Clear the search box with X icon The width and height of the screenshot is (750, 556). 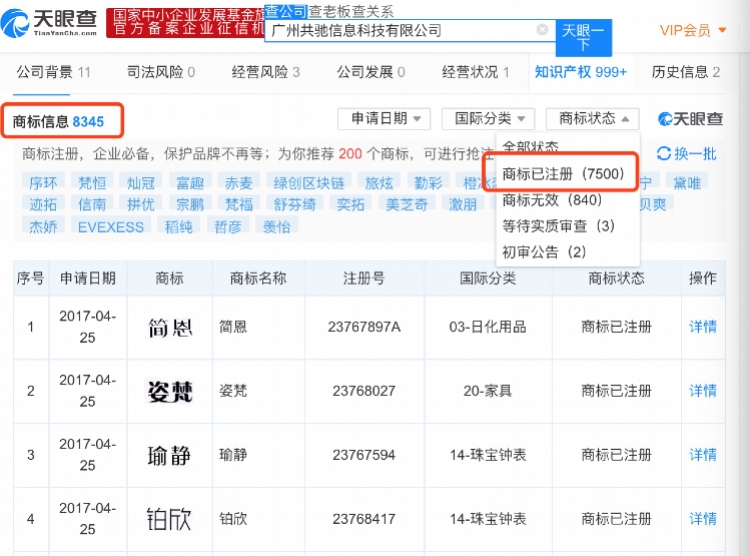tap(542, 30)
